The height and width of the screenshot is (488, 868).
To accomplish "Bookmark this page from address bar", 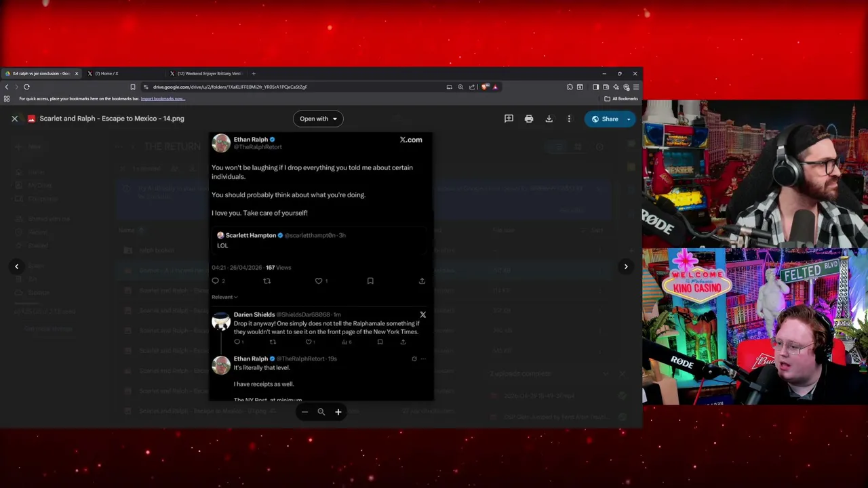I will [133, 87].
